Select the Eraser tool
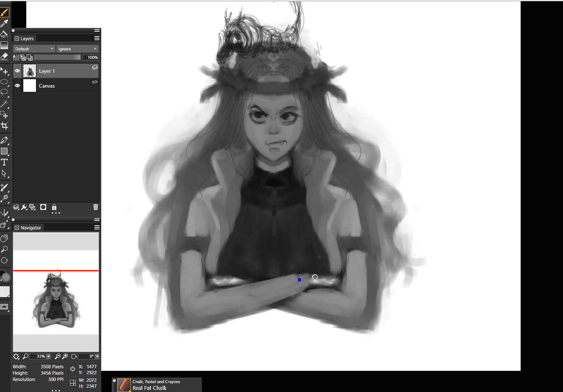The image size is (563, 392). tap(5, 56)
